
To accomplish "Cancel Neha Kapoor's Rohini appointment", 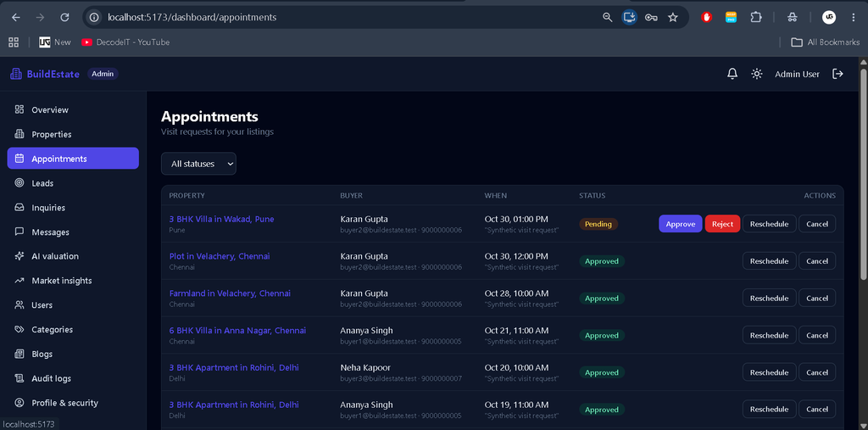I will (817, 372).
